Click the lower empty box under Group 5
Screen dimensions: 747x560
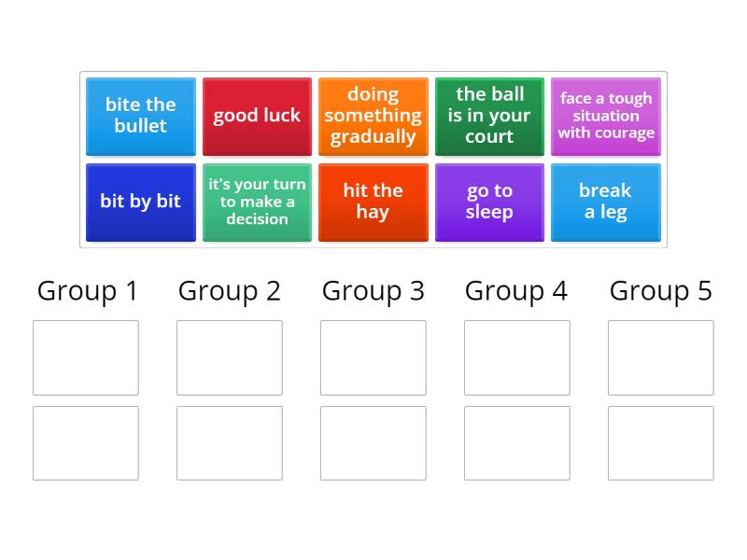[x=661, y=443]
